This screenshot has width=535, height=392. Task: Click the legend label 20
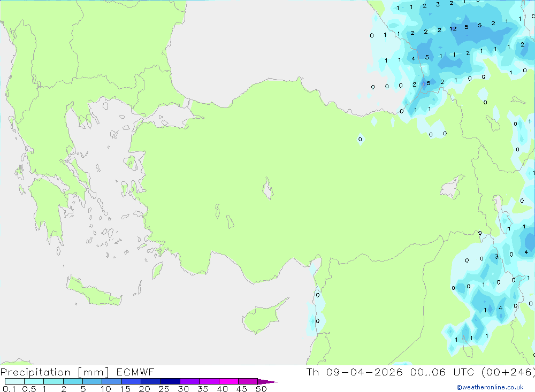pos(144,389)
